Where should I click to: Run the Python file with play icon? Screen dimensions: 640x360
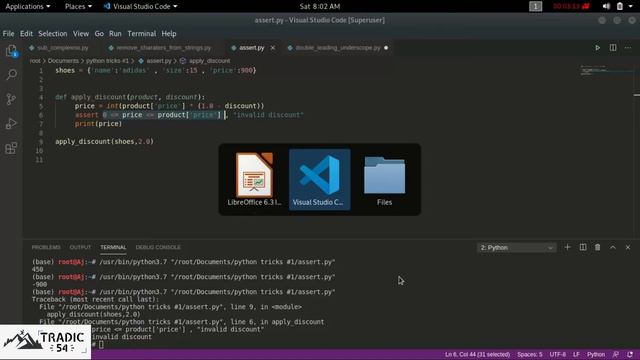[x=598, y=48]
